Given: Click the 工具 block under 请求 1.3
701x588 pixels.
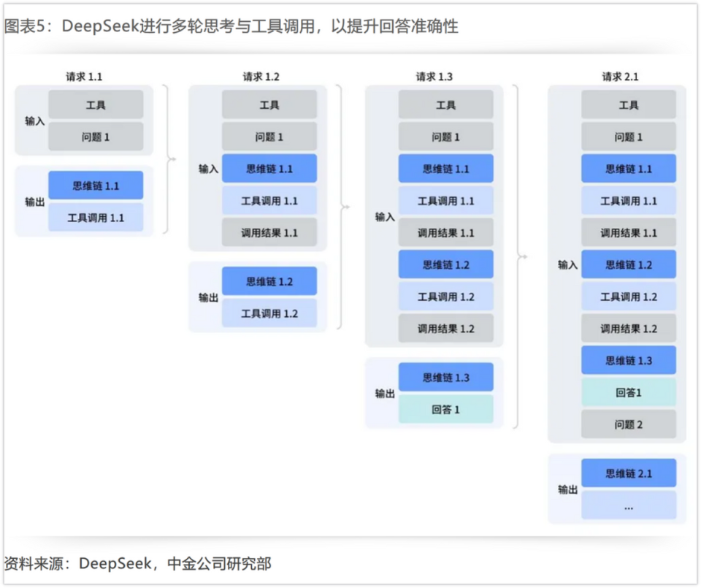Looking at the screenshot, I should tap(446, 104).
